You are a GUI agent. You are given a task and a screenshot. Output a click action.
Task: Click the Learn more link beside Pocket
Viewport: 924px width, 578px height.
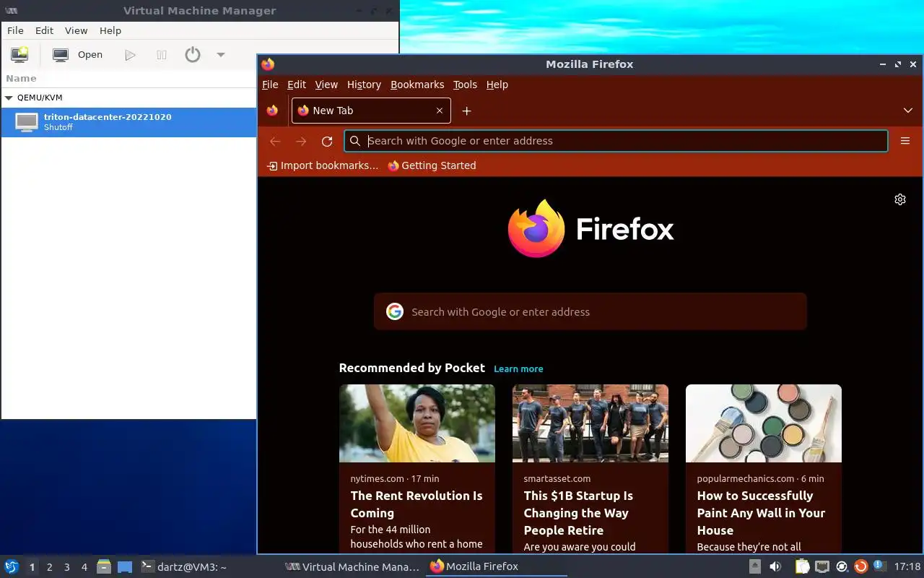(x=518, y=368)
